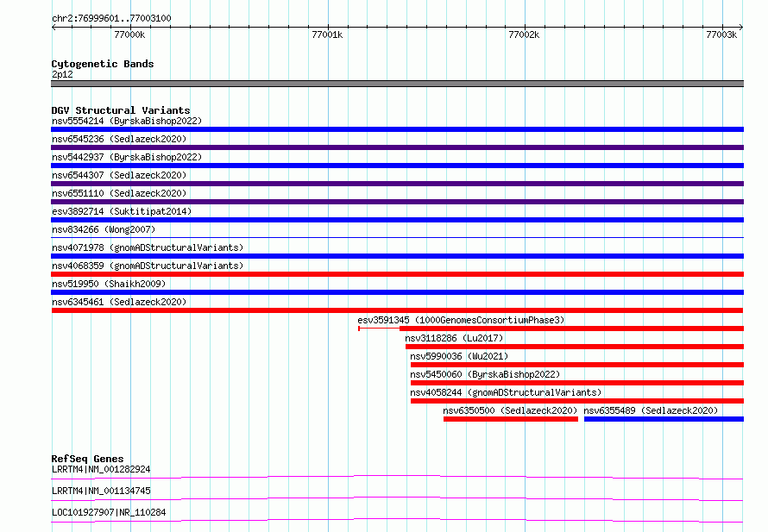Screen dimensions: 768x532
Task: Open the nsv6355489 (Sedlazeck2020) label
Action: (x=651, y=410)
